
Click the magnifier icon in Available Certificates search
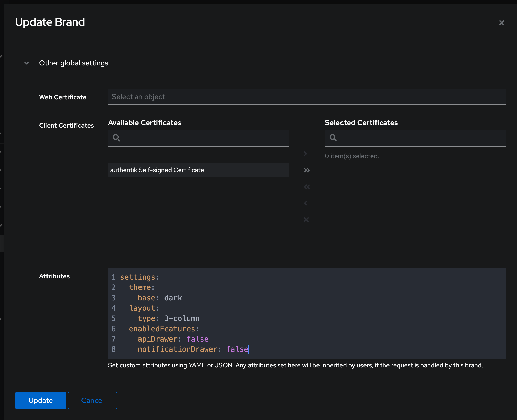click(x=116, y=138)
